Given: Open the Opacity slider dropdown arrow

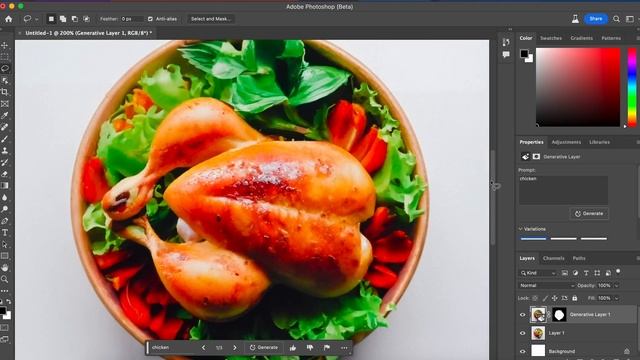Looking at the screenshot, I should tap(616, 286).
